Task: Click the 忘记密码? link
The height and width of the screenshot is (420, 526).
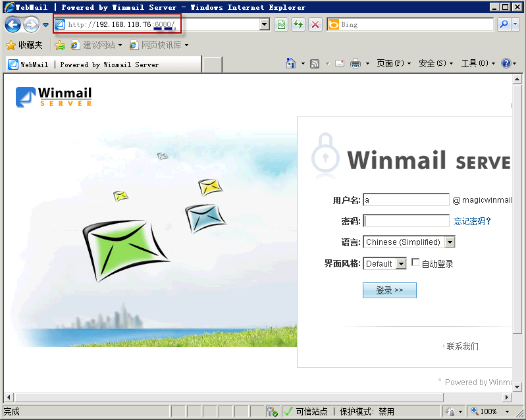Action: (x=472, y=221)
